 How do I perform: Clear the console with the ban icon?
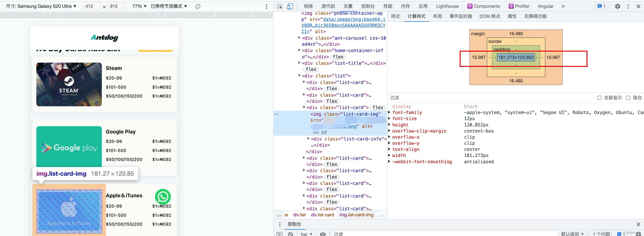point(290,234)
